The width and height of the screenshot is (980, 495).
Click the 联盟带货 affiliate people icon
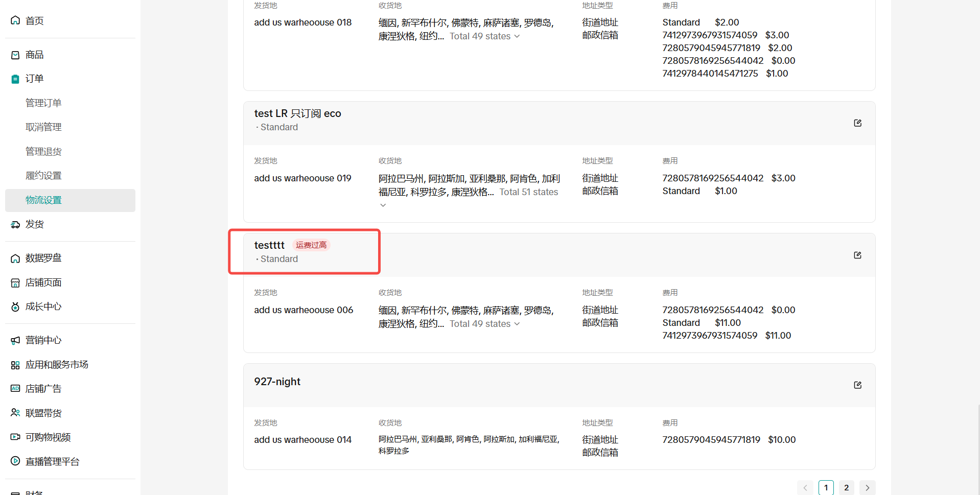(15, 413)
